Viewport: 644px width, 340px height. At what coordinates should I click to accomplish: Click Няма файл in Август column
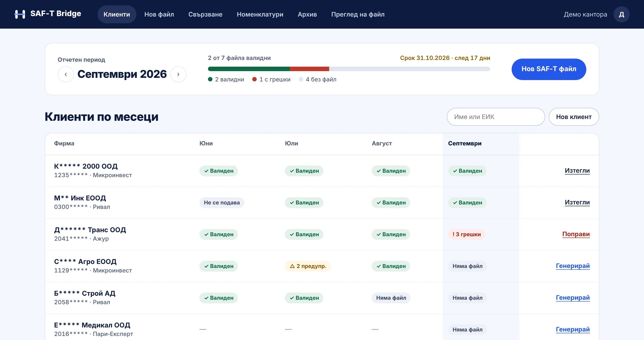[x=391, y=298]
